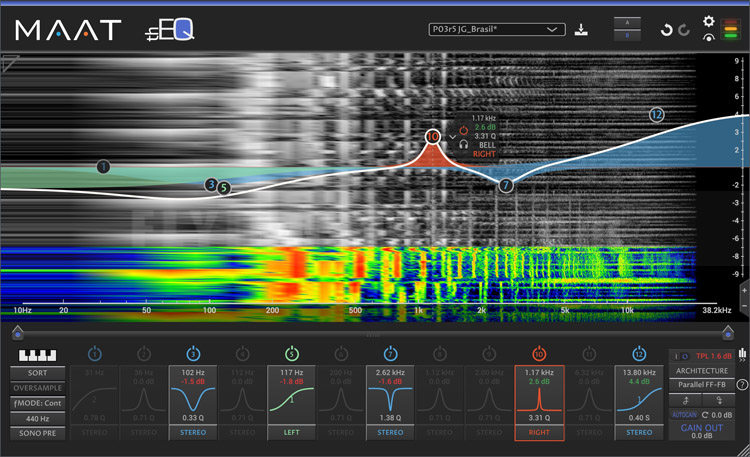The height and width of the screenshot is (457, 750).
Task: Click the GAIN OUT 0.0 dB control
Action: point(702,431)
